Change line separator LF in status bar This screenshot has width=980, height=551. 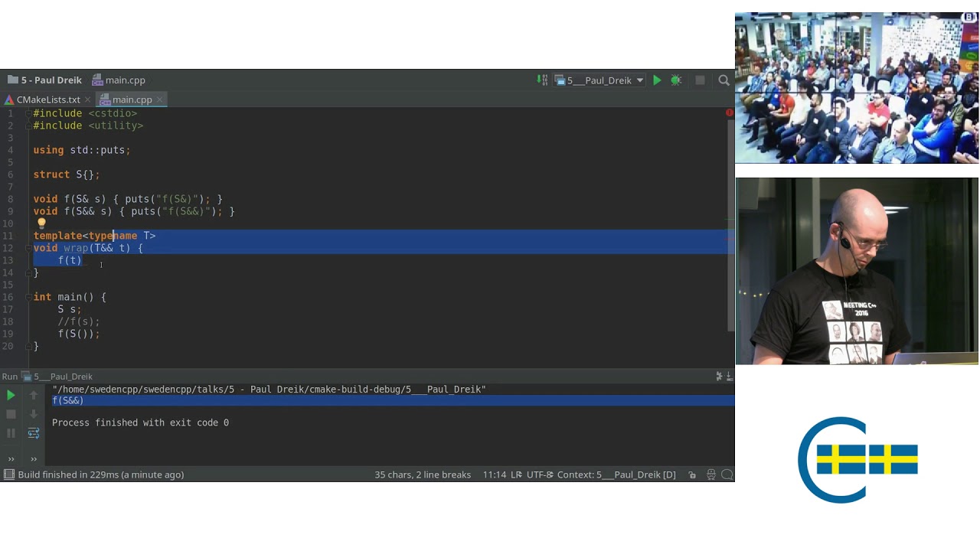pos(516,474)
